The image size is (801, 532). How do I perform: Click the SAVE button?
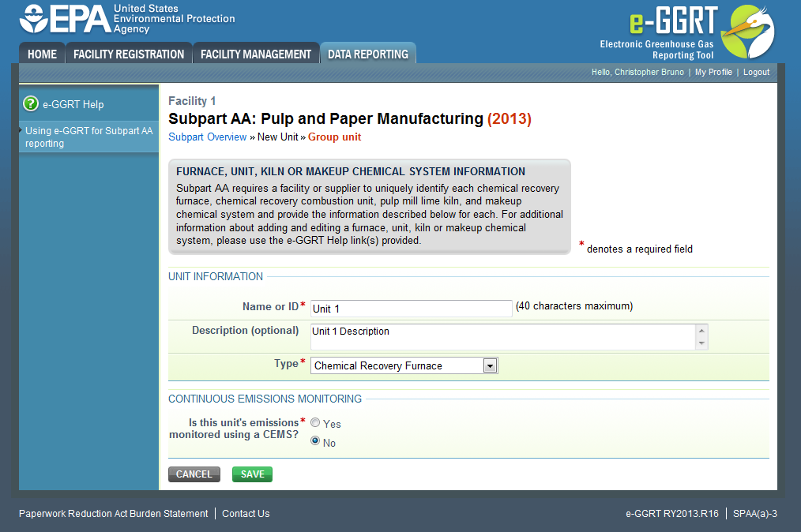252,474
